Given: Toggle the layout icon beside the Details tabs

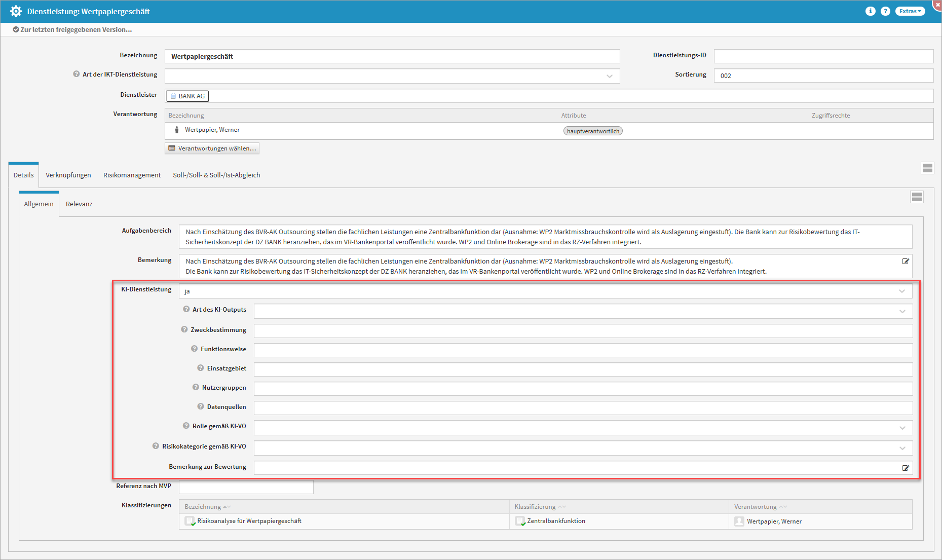Looking at the screenshot, I should coord(927,168).
